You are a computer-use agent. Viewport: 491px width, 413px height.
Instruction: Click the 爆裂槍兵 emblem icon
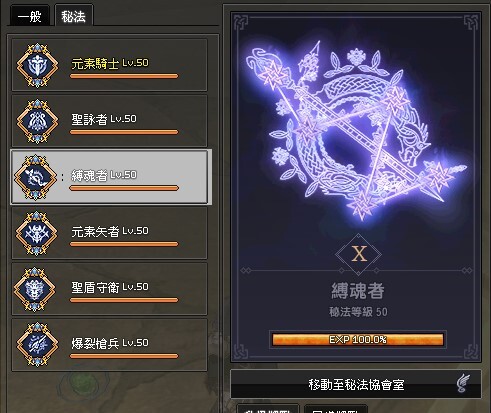37,344
